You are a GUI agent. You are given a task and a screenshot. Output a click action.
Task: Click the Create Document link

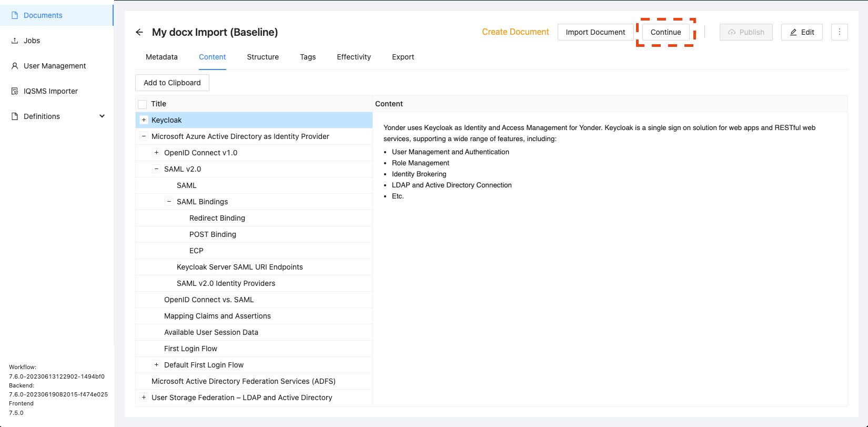516,32
